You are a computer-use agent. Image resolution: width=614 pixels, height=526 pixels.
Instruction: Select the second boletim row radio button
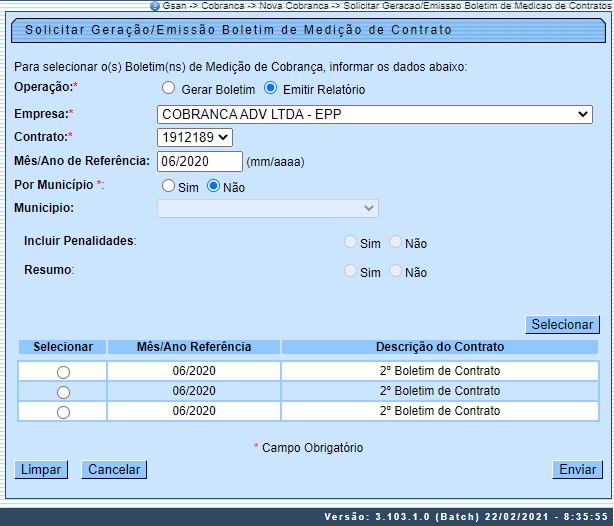click(x=63, y=392)
